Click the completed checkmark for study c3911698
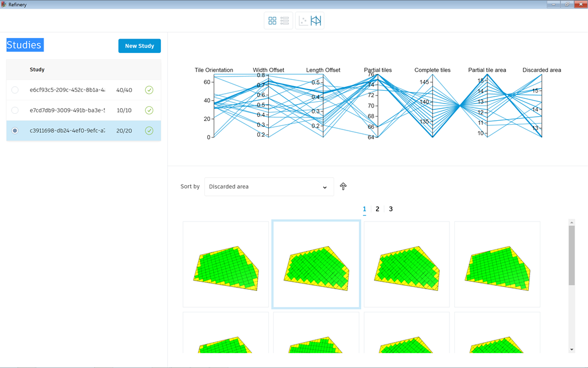 coord(149,131)
